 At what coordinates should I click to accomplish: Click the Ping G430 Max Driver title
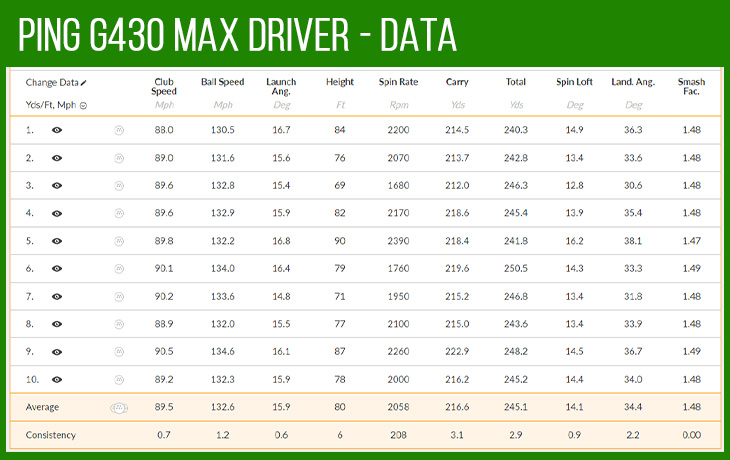pos(237,35)
